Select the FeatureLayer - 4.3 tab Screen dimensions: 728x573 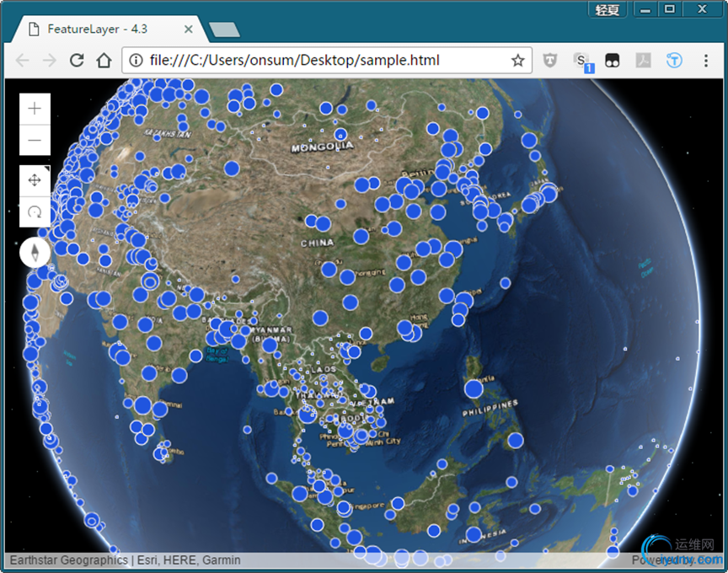[110, 29]
